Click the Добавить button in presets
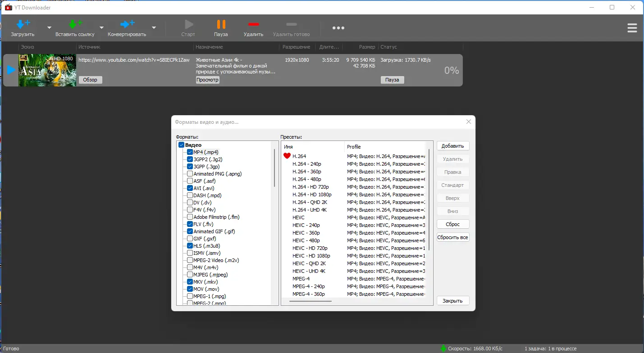 [x=453, y=146]
